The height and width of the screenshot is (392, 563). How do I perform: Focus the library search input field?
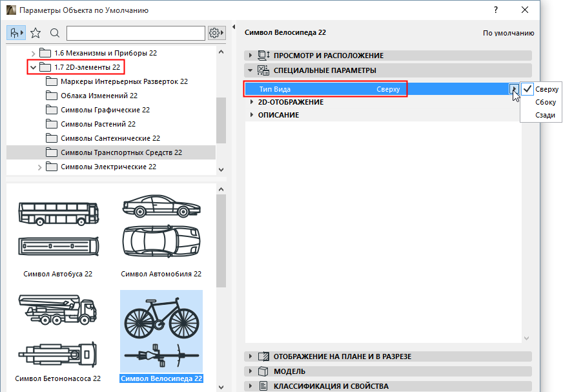click(136, 34)
